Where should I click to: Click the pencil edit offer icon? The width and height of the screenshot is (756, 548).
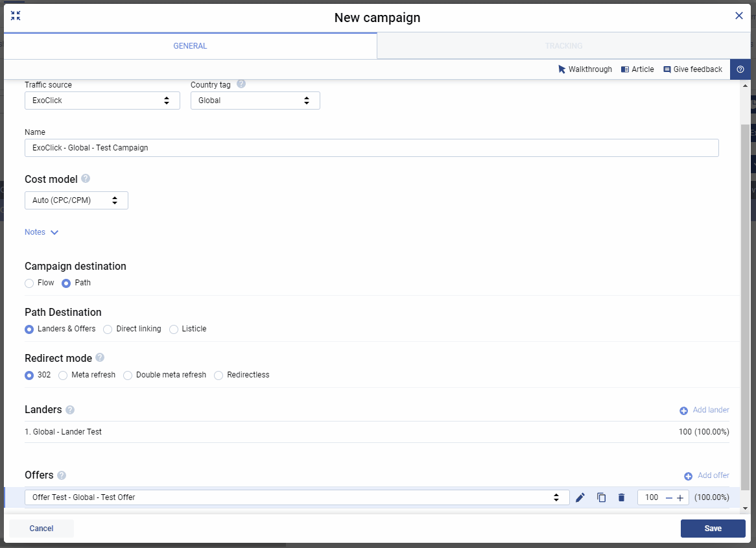point(580,497)
